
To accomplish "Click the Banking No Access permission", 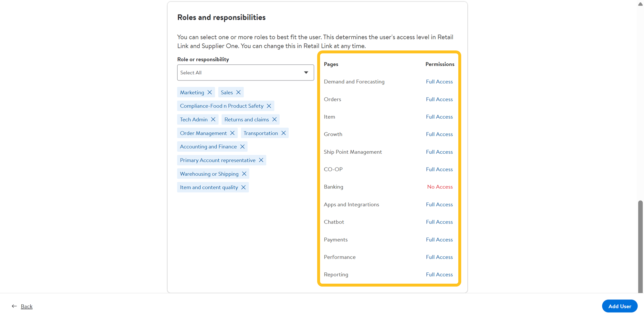I will (x=440, y=187).
